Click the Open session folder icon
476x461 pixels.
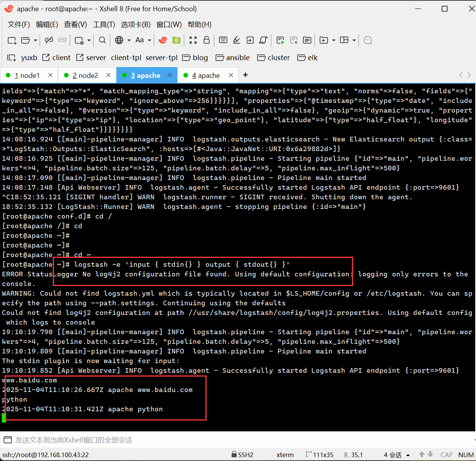[26, 40]
